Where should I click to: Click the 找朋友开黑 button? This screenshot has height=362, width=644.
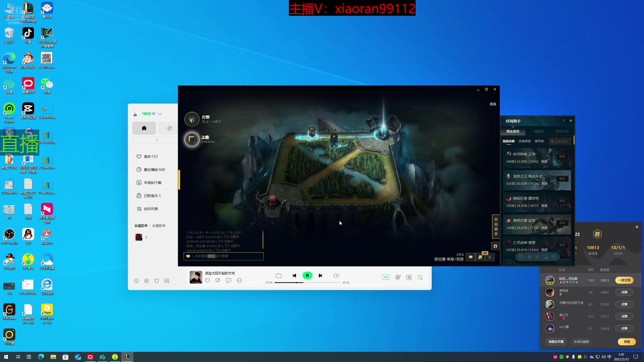556,342
